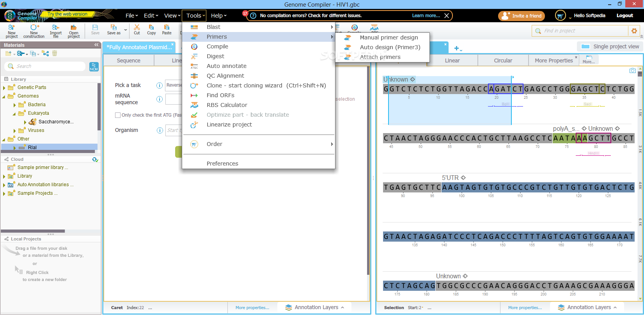Click More properties... link in left status bar

(252, 308)
